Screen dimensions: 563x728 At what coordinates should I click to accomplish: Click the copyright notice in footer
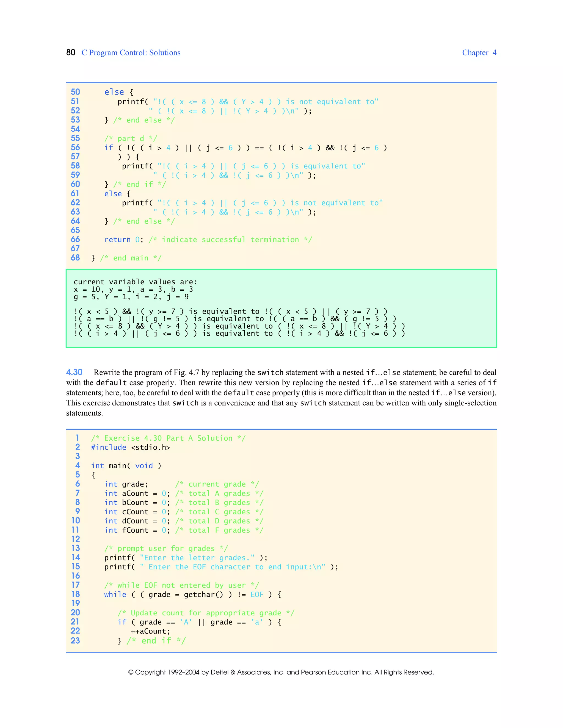(x=281, y=672)
